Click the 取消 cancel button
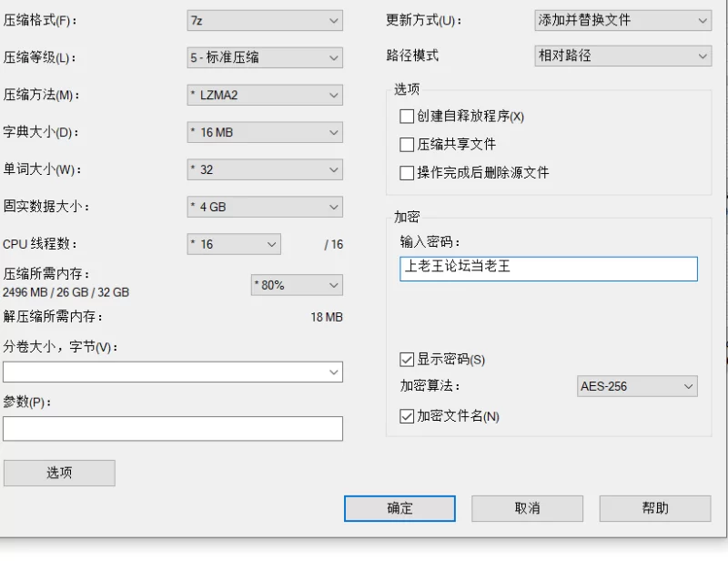The width and height of the screenshot is (728, 561). 526,508
